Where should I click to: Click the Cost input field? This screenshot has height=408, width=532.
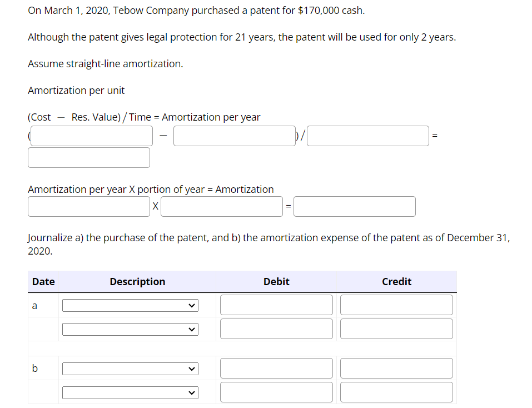coord(91,136)
